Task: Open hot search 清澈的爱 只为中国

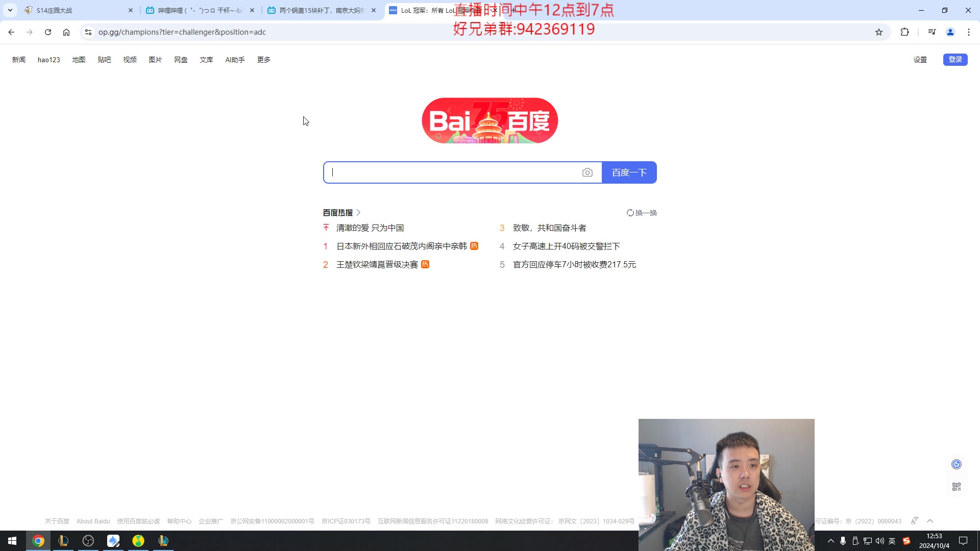Action: (x=370, y=228)
